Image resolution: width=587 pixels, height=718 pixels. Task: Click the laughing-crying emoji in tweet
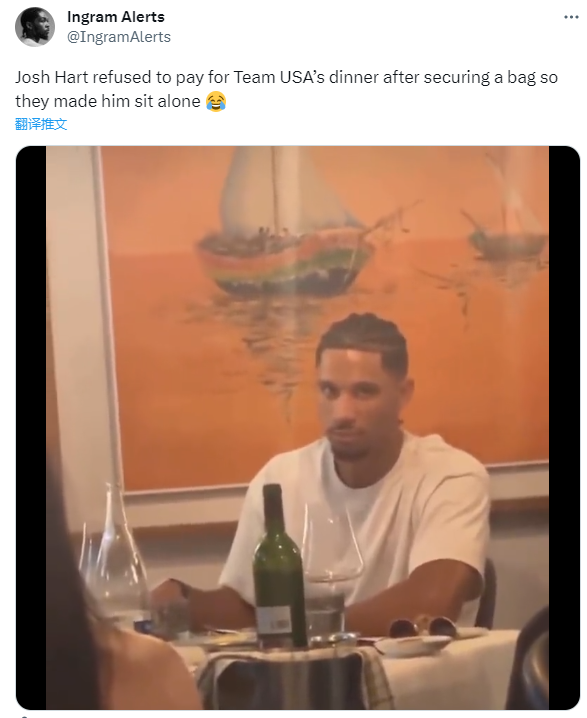(x=216, y=101)
